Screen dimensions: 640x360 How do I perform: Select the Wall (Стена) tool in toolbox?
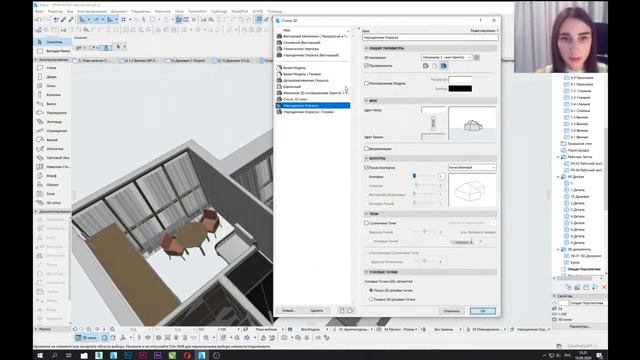tap(51, 68)
